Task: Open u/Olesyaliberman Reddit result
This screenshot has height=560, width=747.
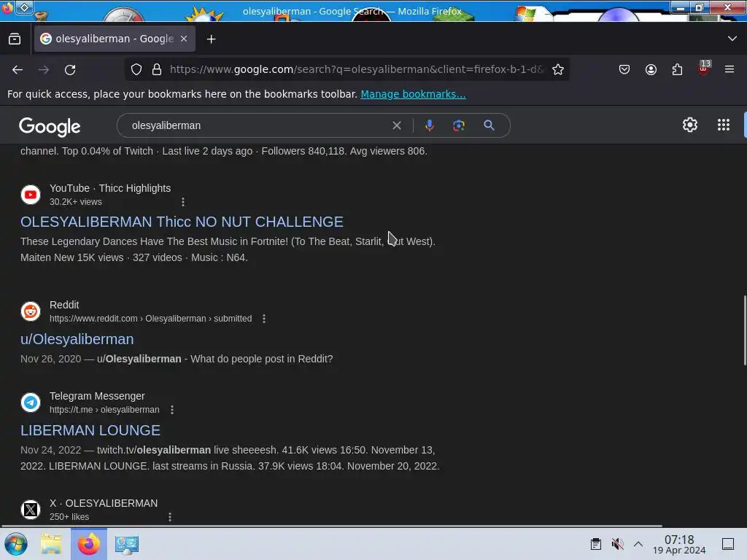Action: 77,339
